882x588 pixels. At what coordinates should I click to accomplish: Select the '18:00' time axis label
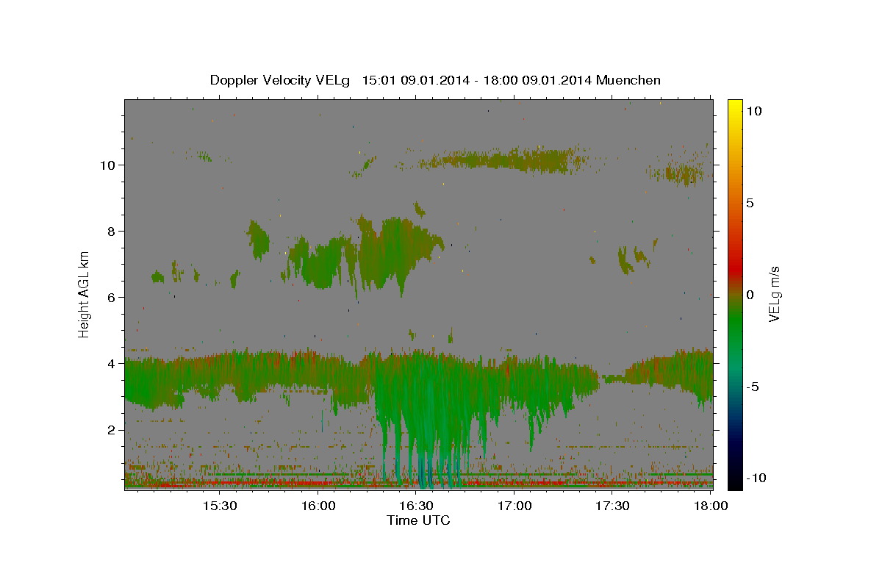click(711, 506)
